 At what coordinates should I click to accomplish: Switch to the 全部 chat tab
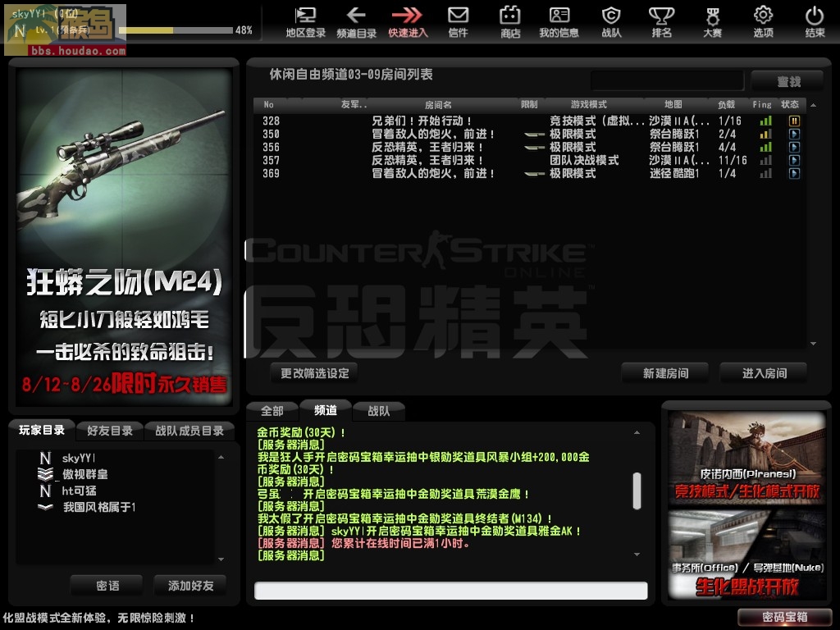click(x=272, y=411)
